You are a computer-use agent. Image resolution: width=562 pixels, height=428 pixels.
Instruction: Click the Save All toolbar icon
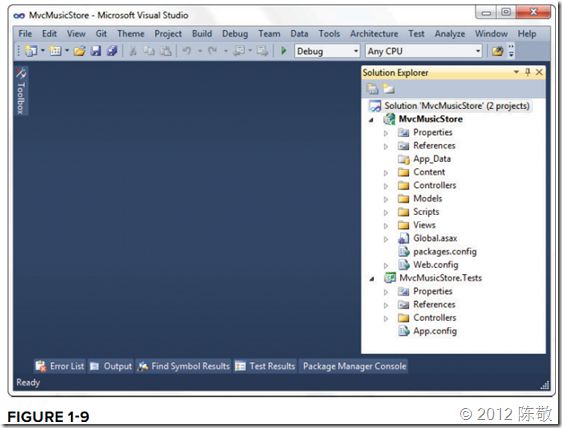tap(111, 51)
